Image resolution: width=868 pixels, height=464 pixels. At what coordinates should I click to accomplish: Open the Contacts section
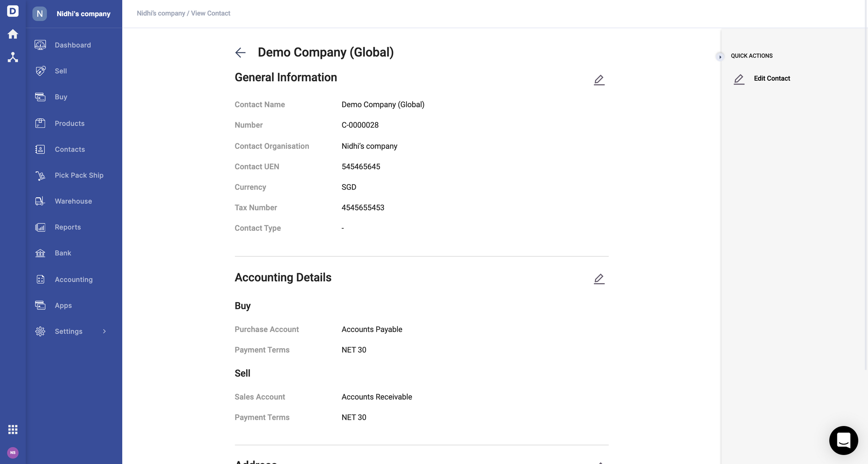40,149
